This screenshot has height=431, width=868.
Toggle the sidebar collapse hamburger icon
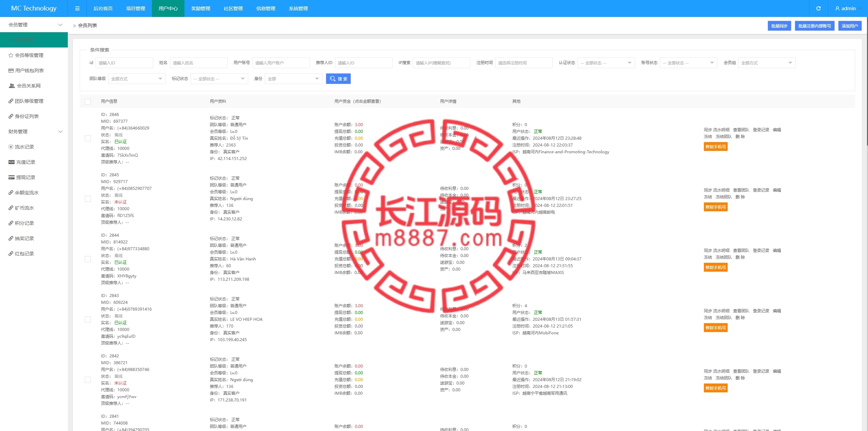point(77,8)
